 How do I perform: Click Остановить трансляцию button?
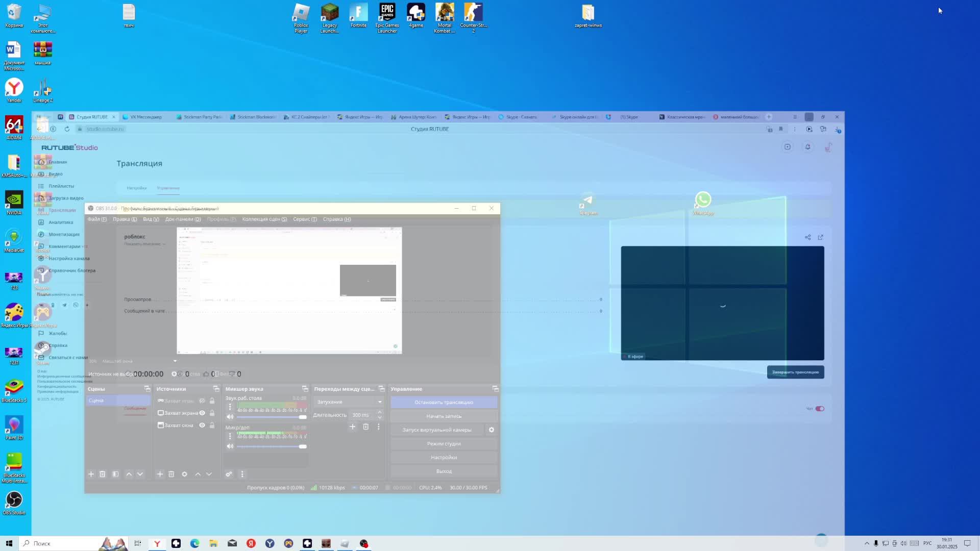click(x=444, y=402)
